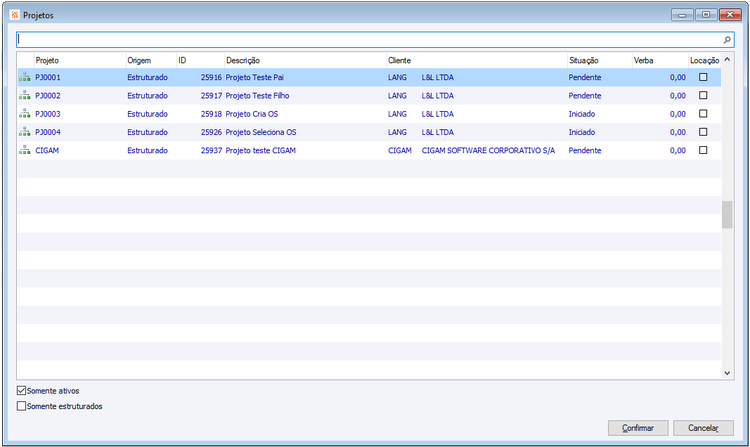Minimize the Projetos window
Image resolution: width=750 pixels, height=447 pixels.
[x=682, y=15]
